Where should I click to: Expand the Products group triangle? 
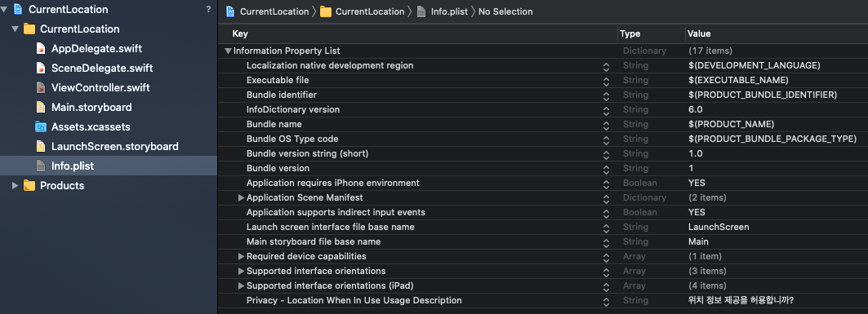(x=15, y=186)
